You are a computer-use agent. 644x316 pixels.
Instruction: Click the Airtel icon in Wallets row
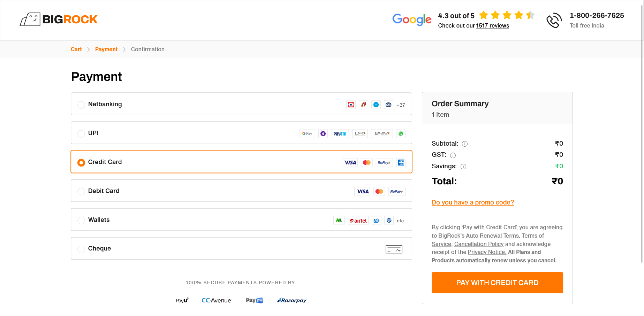358,221
